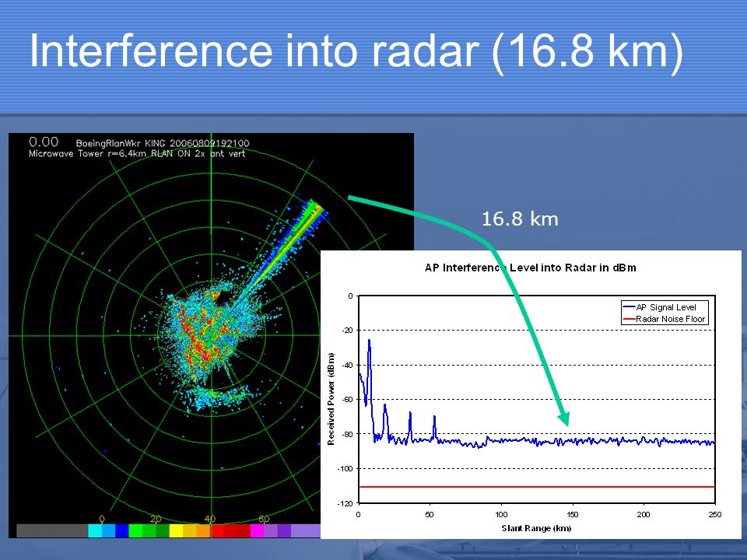Click the cyan swatch on the radar color bar
This screenshot has width=747, height=560.
[95, 531]
